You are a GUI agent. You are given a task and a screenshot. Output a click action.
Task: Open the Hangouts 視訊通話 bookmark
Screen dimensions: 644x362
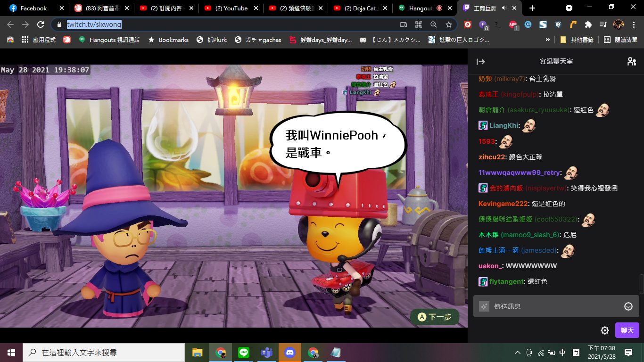(109, 40)
